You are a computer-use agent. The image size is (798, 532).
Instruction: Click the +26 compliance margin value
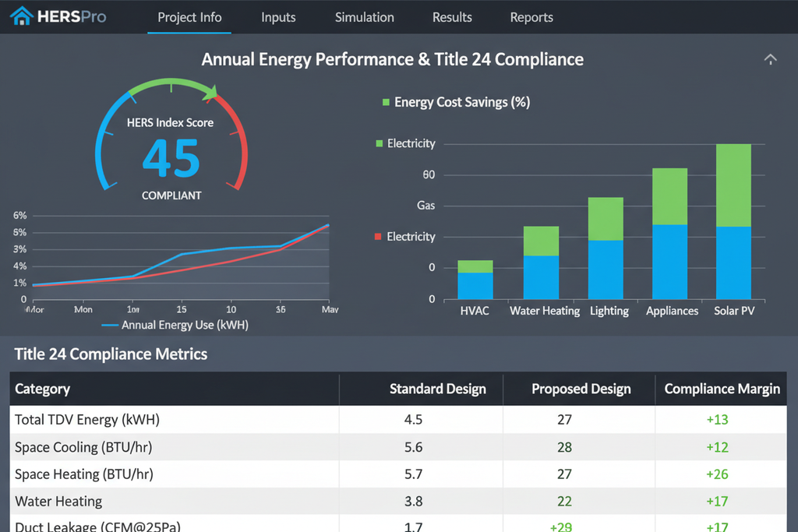(x=717, y=474)
